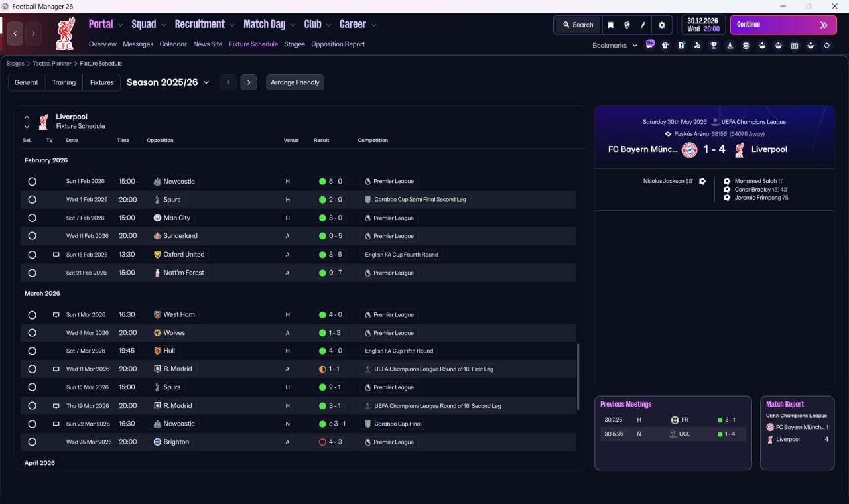Go forward with the right navigation arrow
The image size is (849, 504).
point(33,33)
